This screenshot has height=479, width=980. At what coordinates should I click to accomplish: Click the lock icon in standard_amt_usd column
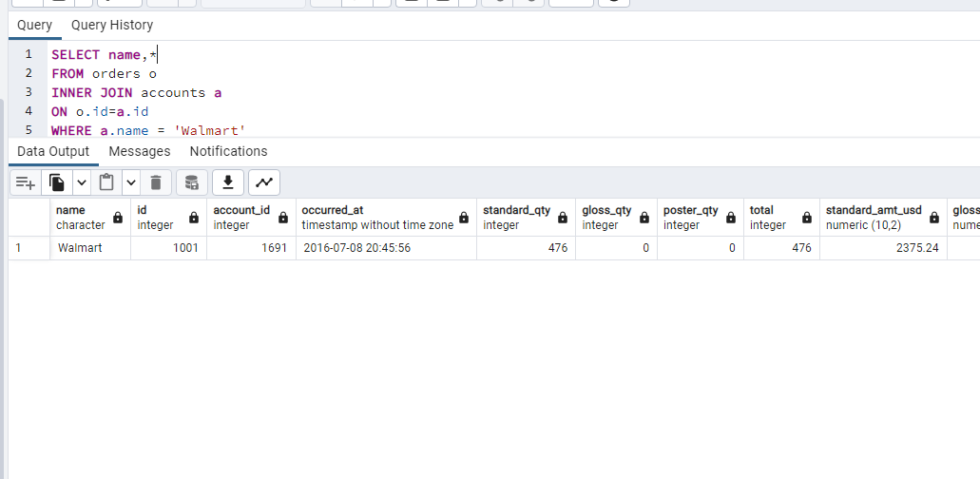(934, 218)
